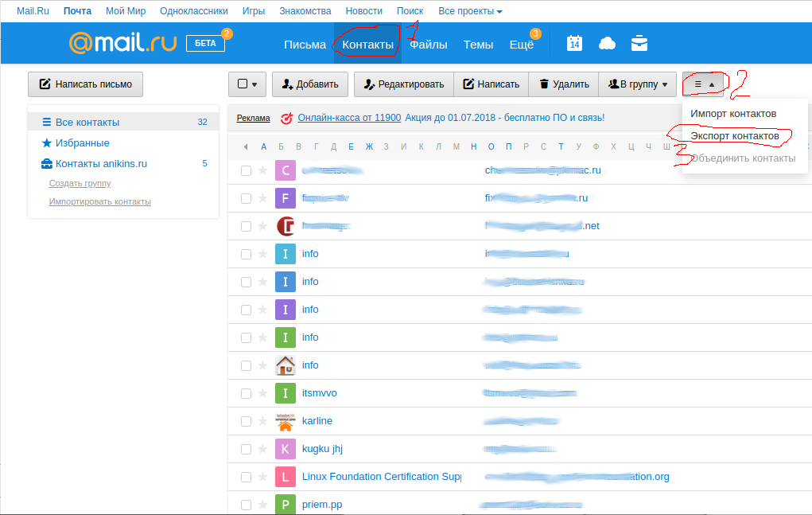Check the kugku jhj checkbox
This screenshot has height=515, width=812.
point(246,450)
